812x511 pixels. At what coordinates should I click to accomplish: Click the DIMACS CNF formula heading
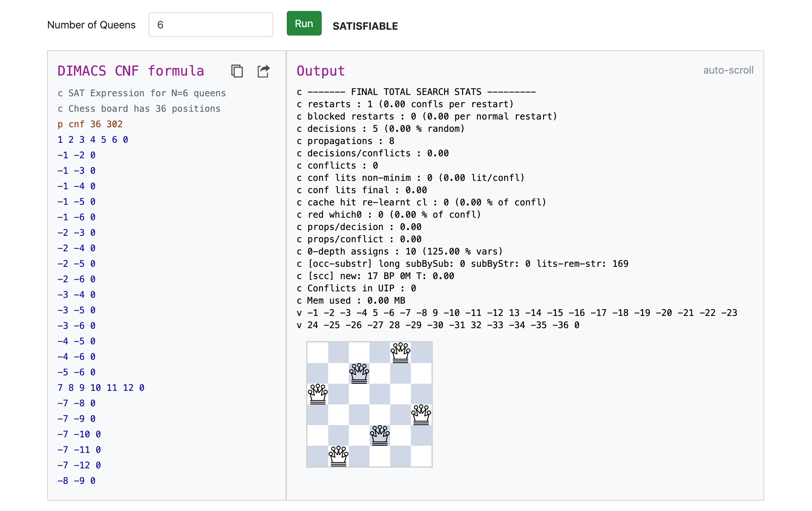pos(130,71)
